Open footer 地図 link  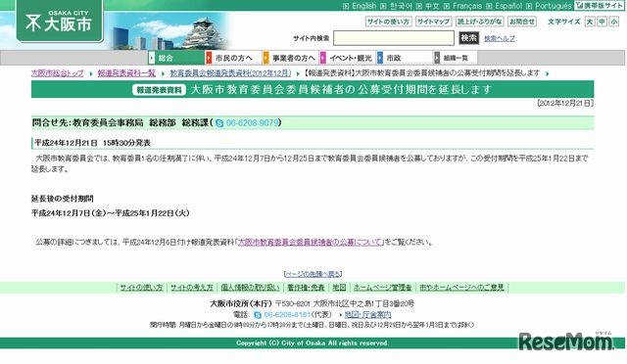(x=339, y=288)
